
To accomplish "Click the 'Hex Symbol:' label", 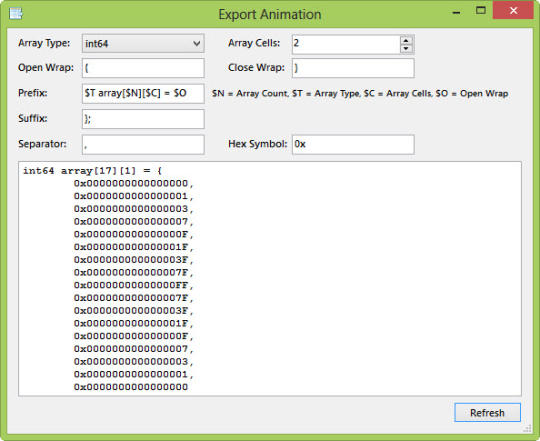I will pos(258,144).
